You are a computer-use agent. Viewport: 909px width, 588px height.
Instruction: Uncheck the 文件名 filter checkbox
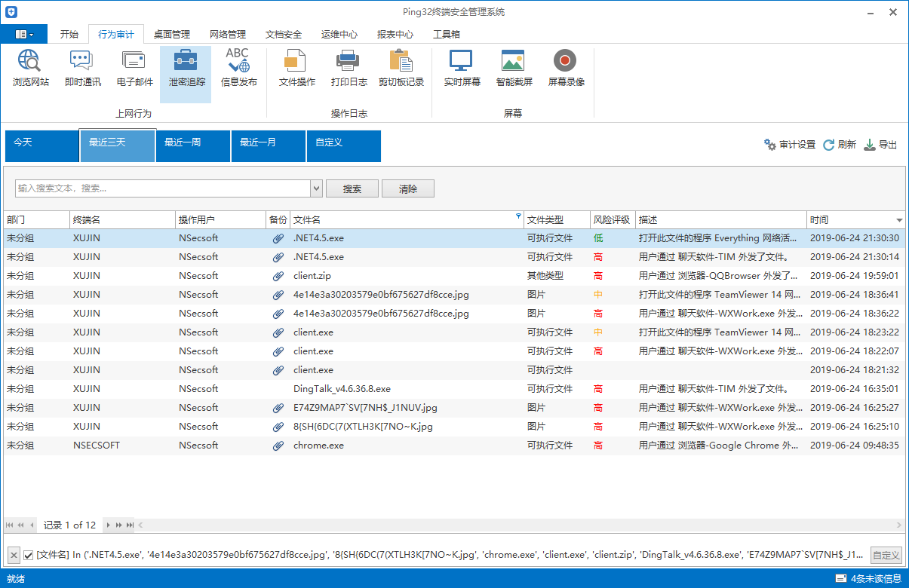(x=29, y=556)
